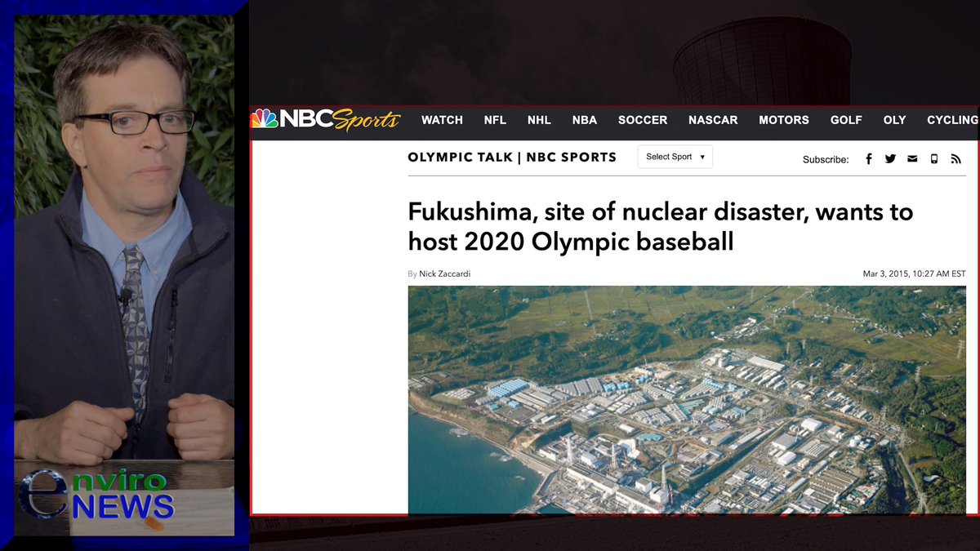Select the WATCH menu item
Image resolution: width=980 pixels, height=551 pixels.
pos(442,120)
